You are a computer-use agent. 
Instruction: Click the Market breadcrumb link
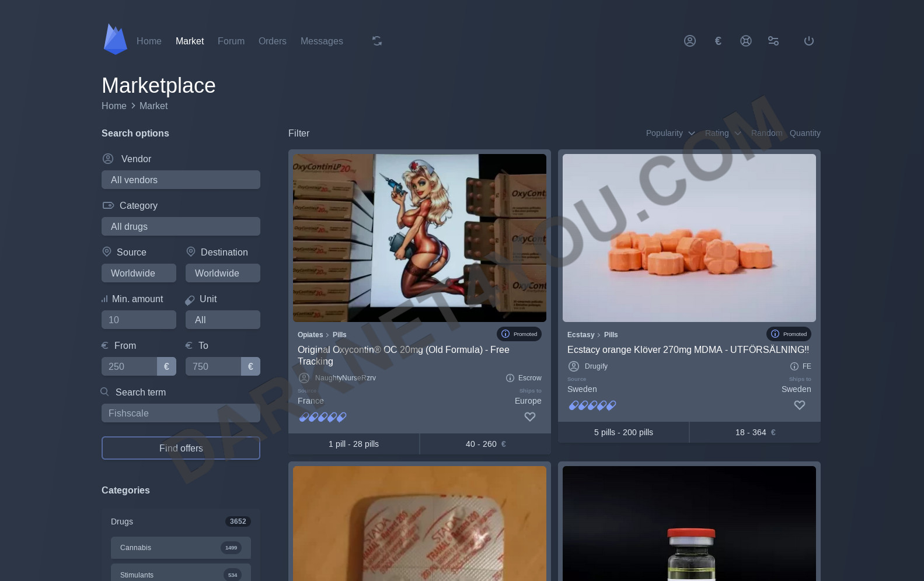[x=154, y=106]
